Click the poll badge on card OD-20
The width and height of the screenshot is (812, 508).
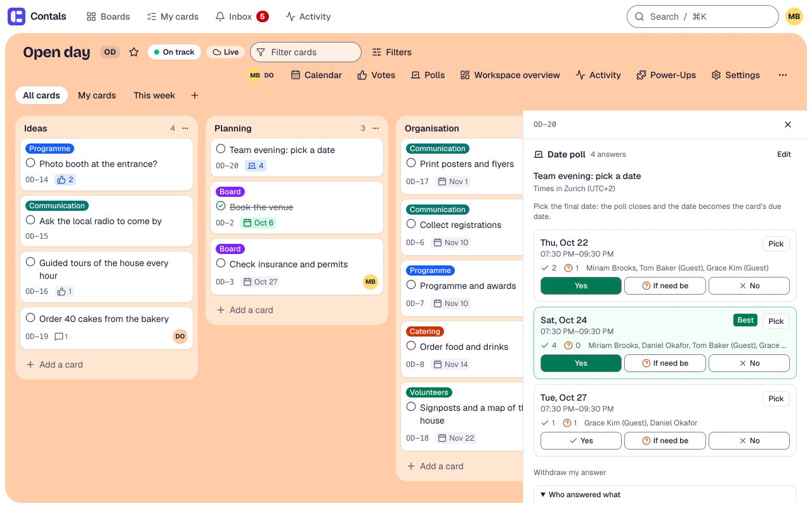coord(256,166)
